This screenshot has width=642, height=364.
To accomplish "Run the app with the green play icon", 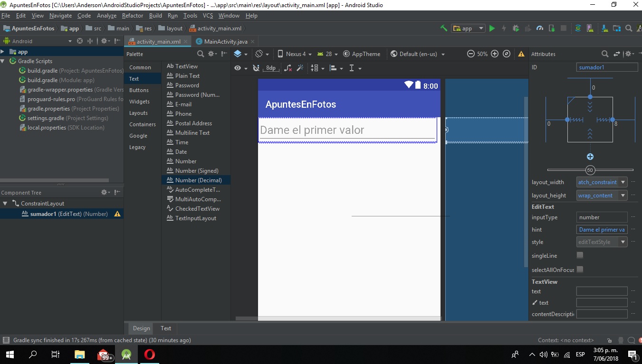I will click(492, 28).
